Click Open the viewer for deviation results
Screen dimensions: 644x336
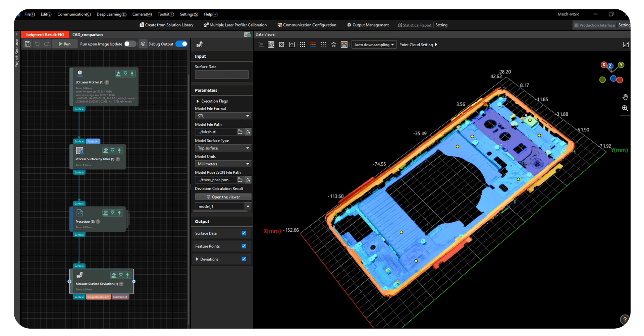click(223, 197)
